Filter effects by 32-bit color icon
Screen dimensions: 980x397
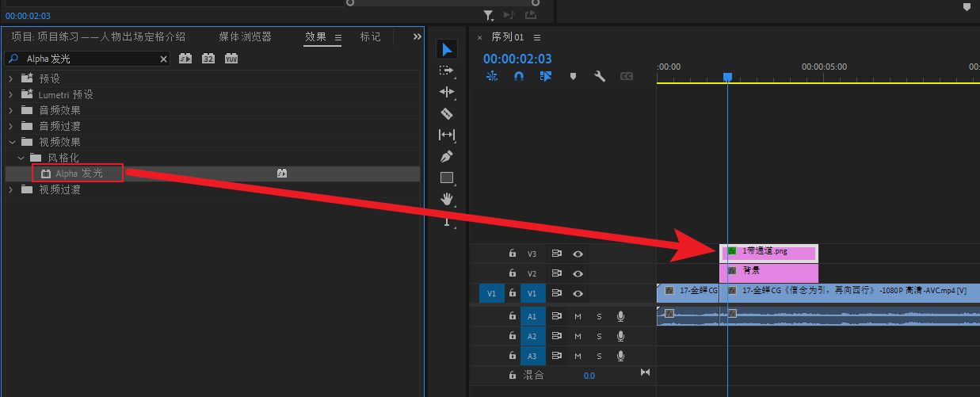click(x=208, y=59)
